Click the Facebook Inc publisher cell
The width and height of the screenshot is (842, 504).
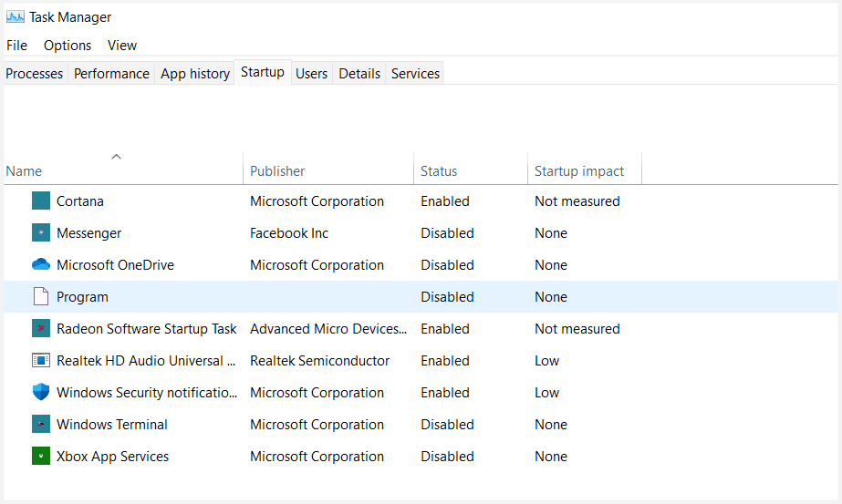coord(289,233)
